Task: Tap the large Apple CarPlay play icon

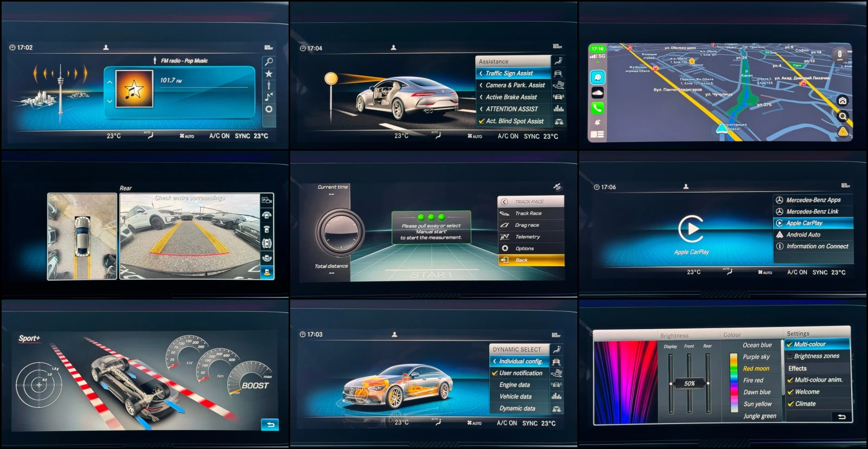Action: click(x=691, y=229)
